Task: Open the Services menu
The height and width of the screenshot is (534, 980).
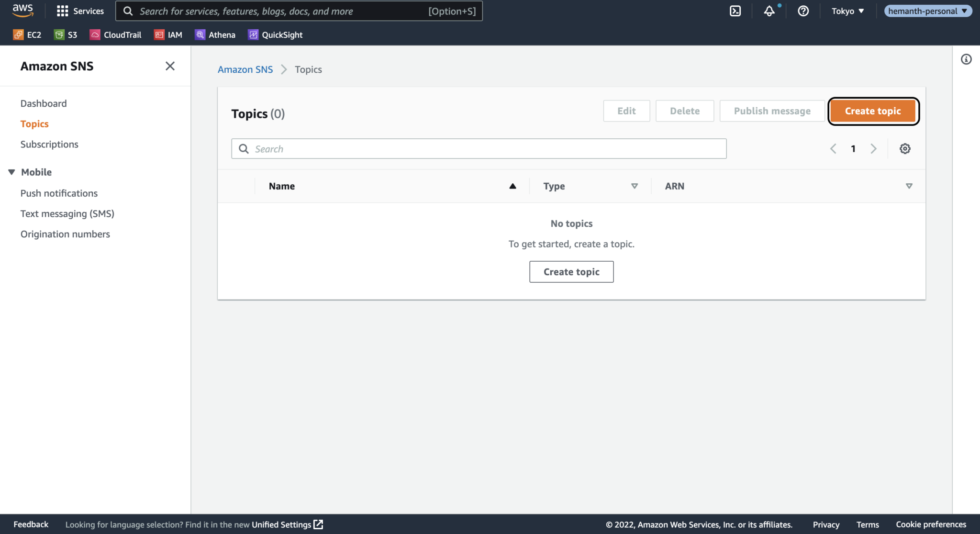Action: click(x=80, y=11)
